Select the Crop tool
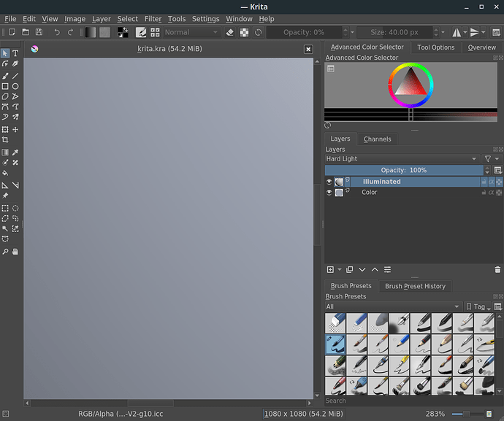This screenshot has height=421, width=504. point(5,139)
